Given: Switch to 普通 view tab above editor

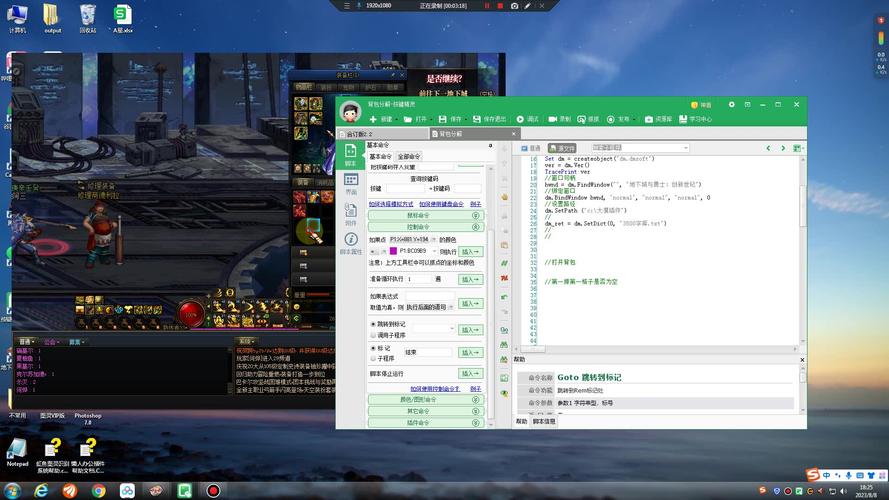Looking at the screenshot, I should (531, 148).
